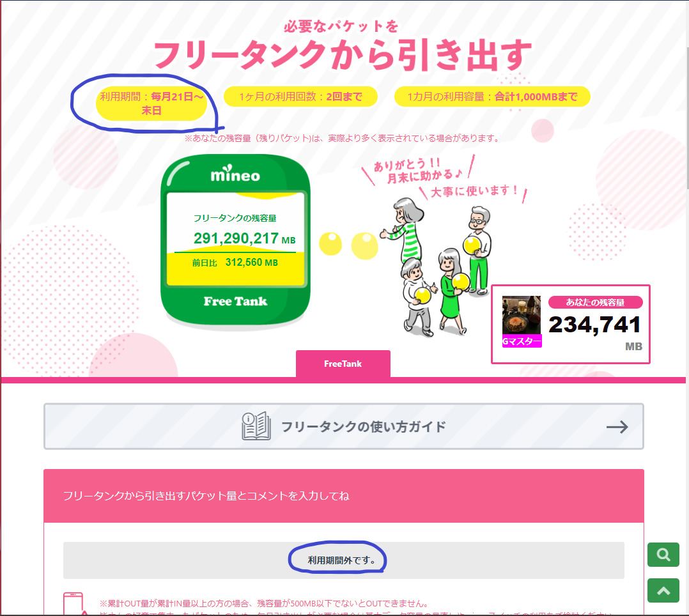Click the arrow on the guide banner
Image resolution: width=689 pixels, height=616 pixels.
point(617,427)
